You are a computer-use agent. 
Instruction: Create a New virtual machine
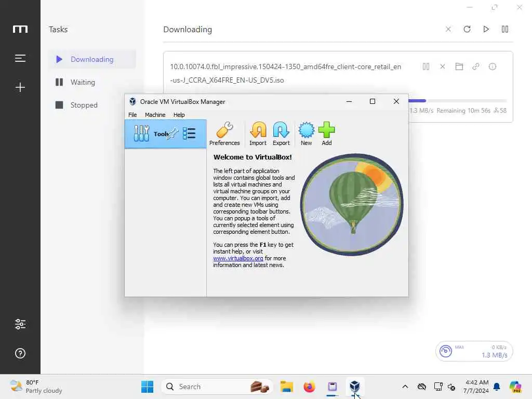pos(306,134)
